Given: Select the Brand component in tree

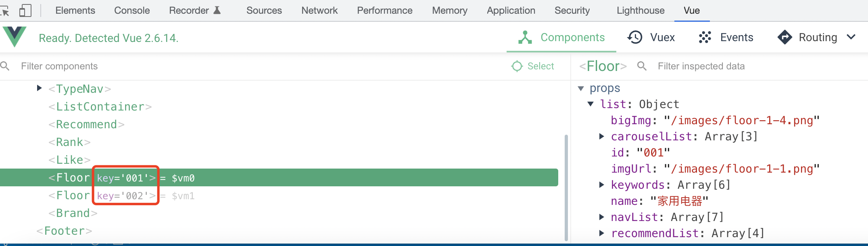Looking at the screenshot, I should pyautogui.click(x=73, y=213).
